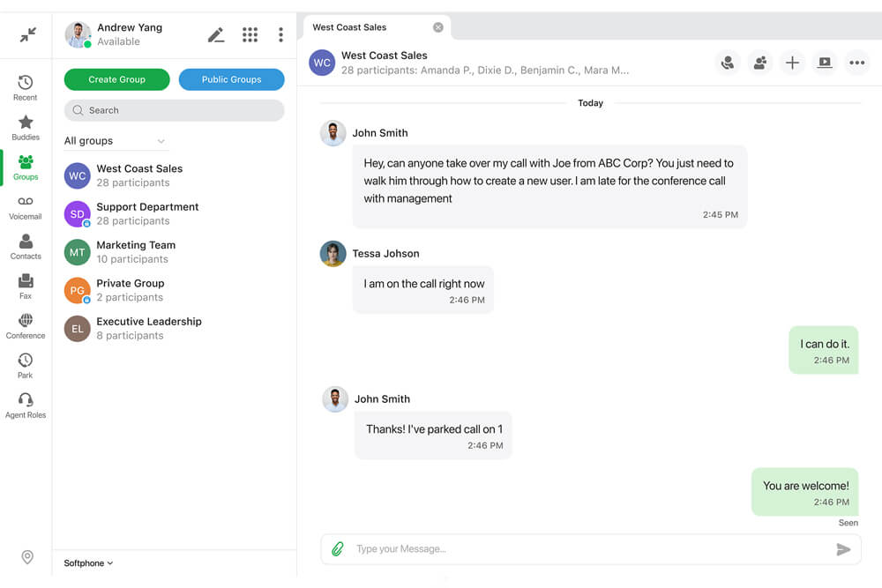Image resolution: width=882 pixels, height=588 pixels.
Task: Open the Softphone dropdown
Action: [x=88, y=562]
